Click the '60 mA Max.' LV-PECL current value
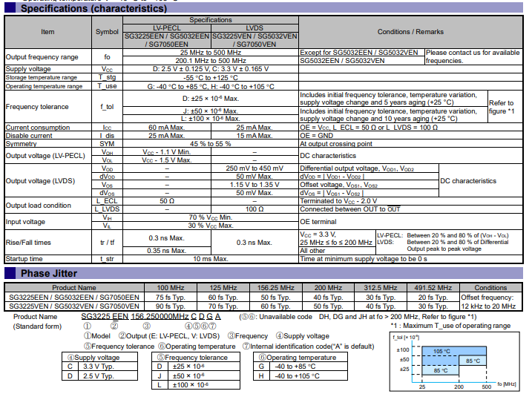Viewport: 532px width, 394px height. point(167,128)
